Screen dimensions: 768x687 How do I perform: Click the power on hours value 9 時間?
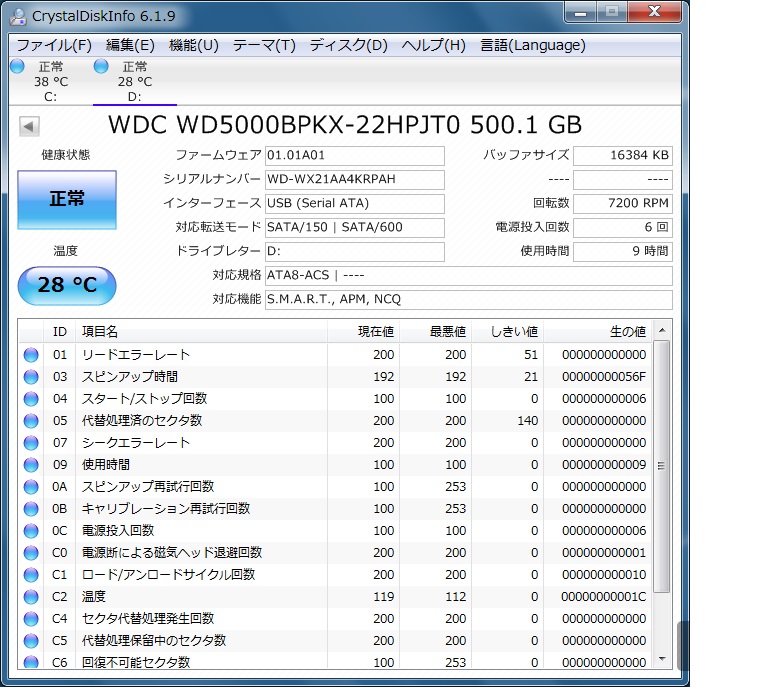(x=623, y=252)
